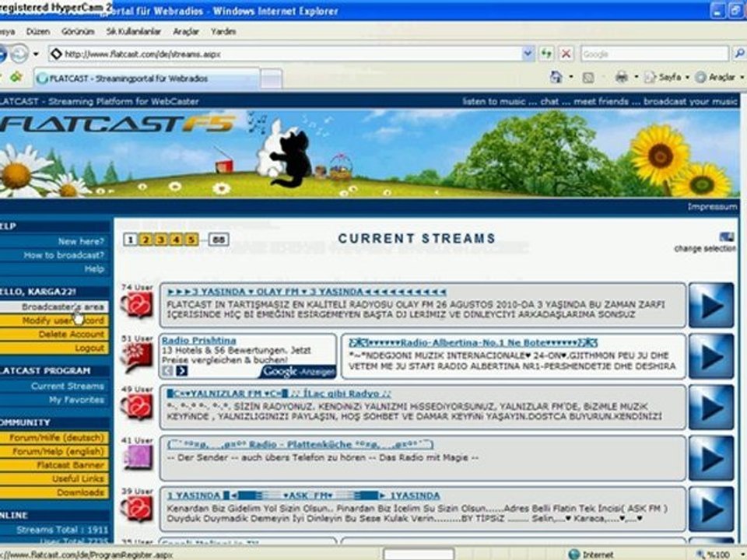Open Forum/Hilfe (deutsch) link
747x560 pixels.
coord(54,438)
